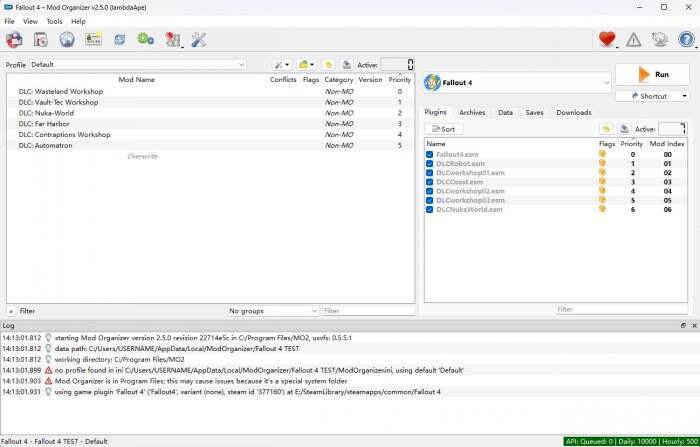The height and width of the screenshot is (447, 700).
Task: Open the No groups dropdown
Action: pyautogui.click(x=272, y=311)
